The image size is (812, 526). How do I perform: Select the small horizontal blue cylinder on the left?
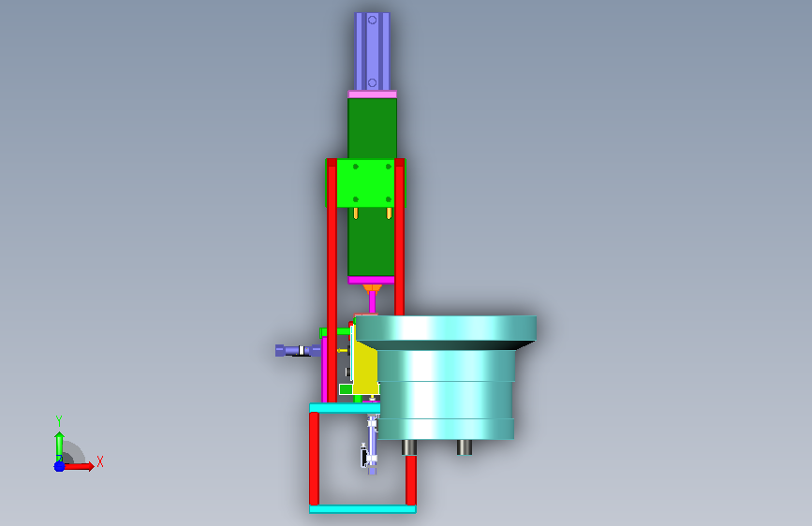point(298,350)
